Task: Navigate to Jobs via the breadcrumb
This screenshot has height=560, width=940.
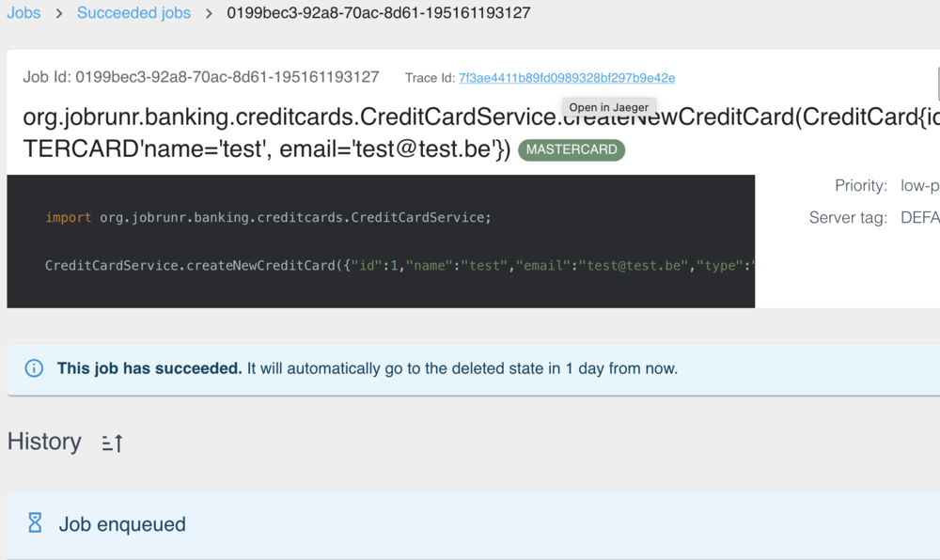Action: (x=23, y=13)
